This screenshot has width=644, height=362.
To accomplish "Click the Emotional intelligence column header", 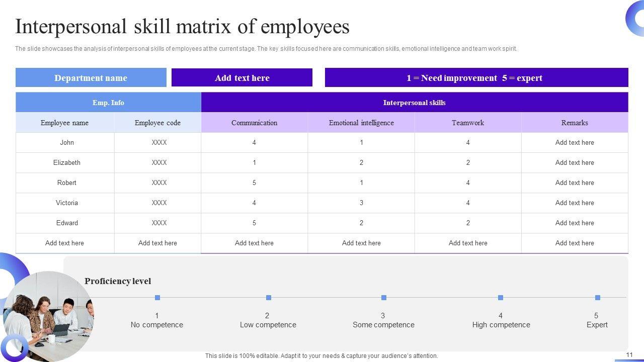I will click(361, 123).
